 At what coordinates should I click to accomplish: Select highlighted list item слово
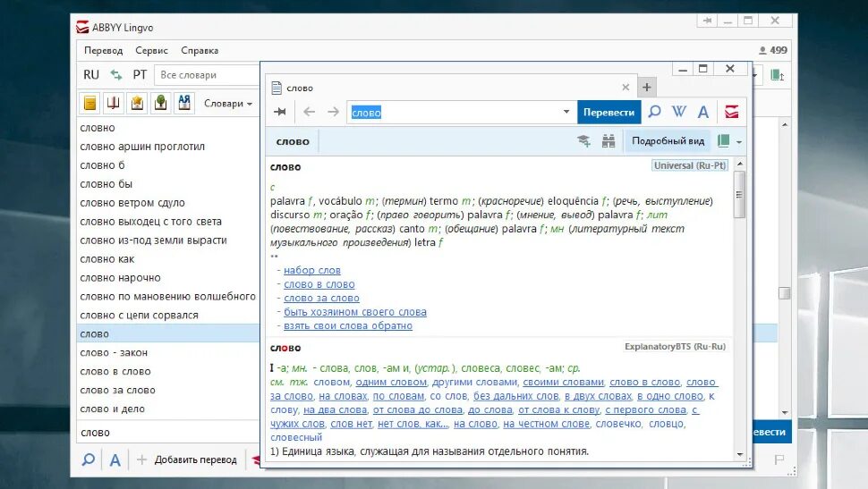click(168, 334)
